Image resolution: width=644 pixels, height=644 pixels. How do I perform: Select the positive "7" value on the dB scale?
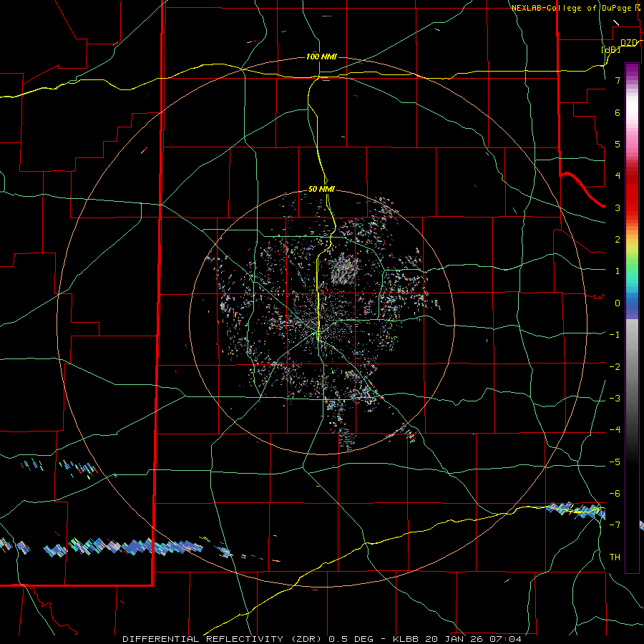pyautogui.click(x=618, y=80)
